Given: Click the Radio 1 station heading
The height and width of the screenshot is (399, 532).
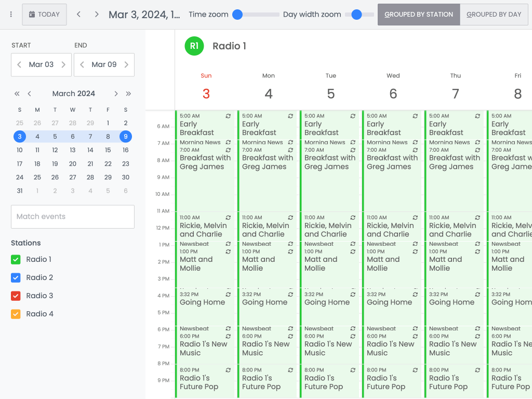Looking at the screenshot, I should coord(229,46).
